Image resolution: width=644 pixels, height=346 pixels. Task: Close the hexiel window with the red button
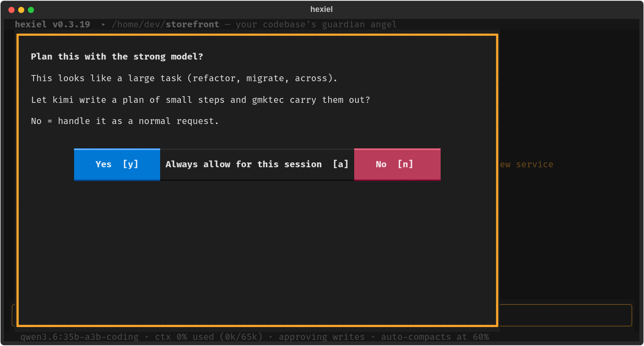(x=11, y=10)
